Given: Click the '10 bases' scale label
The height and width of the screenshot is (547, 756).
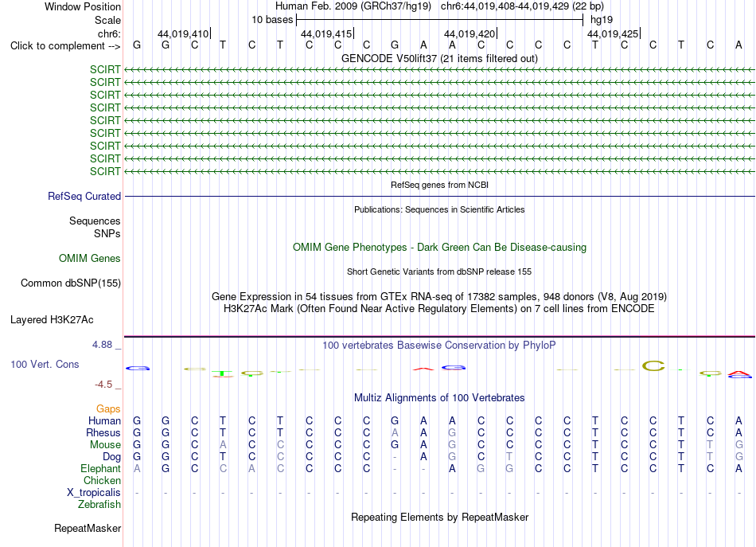Looking at the screenshot, I should point(272,20).
